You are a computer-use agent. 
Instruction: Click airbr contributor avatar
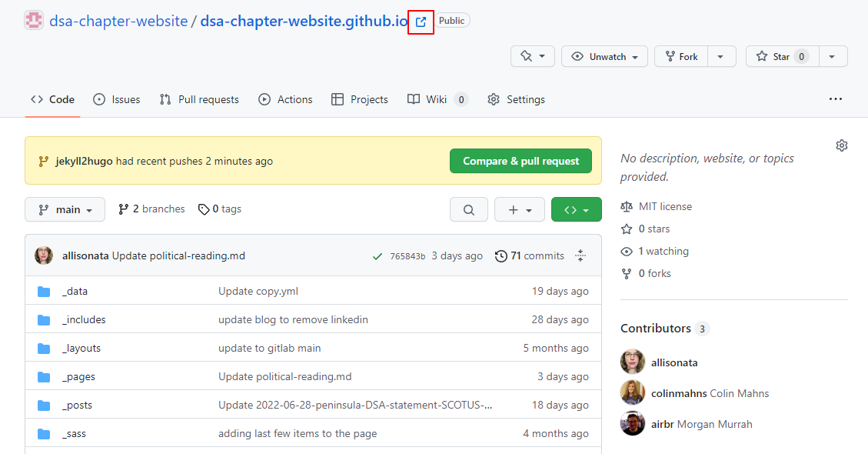point(633,424)
